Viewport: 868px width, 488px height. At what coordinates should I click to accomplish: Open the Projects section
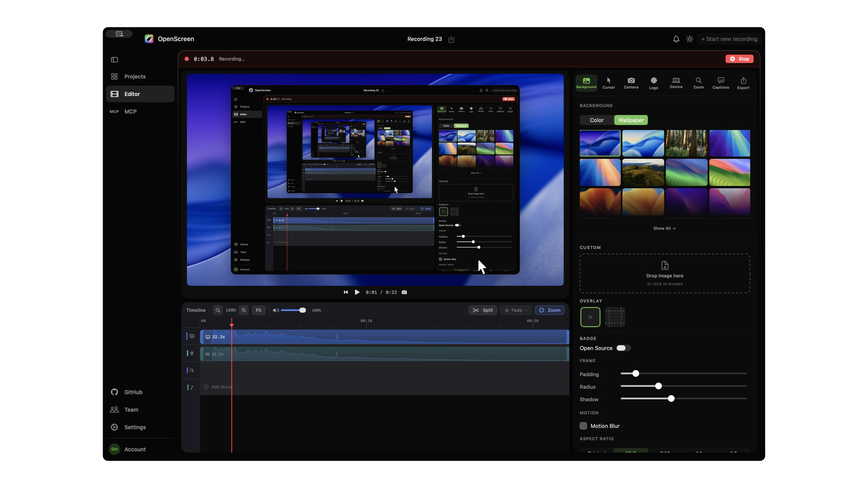pos(140,76)
